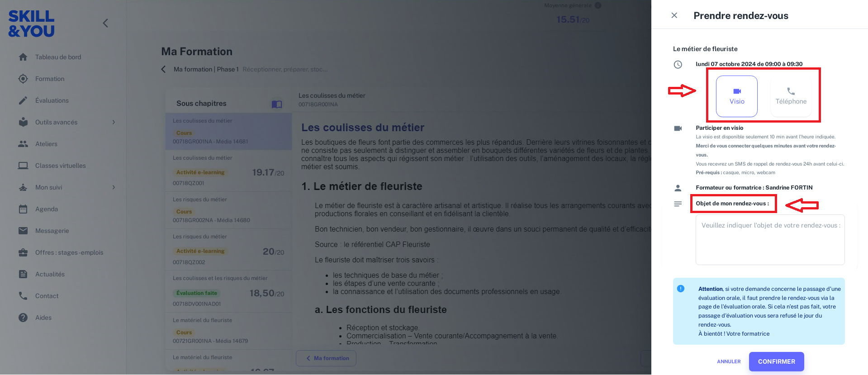Open Tableau de bord from sidebar
Image resolution: width=868 pixels, height=375 pixels.
pos(58,57)
